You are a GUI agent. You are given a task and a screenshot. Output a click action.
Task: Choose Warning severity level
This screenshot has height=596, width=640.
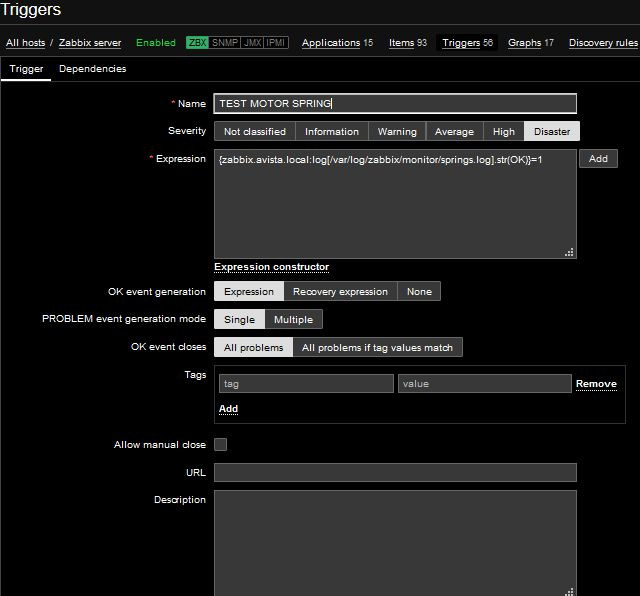click(397, 131)
